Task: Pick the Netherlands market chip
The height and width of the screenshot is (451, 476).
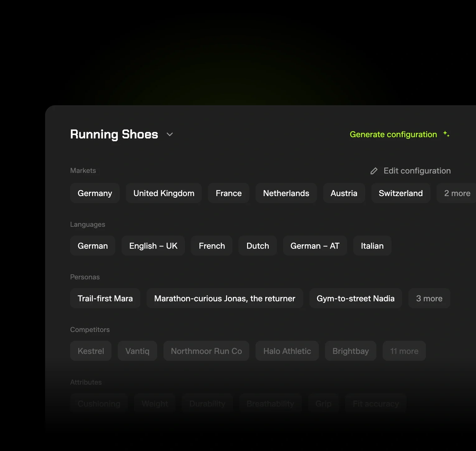Action: [286, 193]
